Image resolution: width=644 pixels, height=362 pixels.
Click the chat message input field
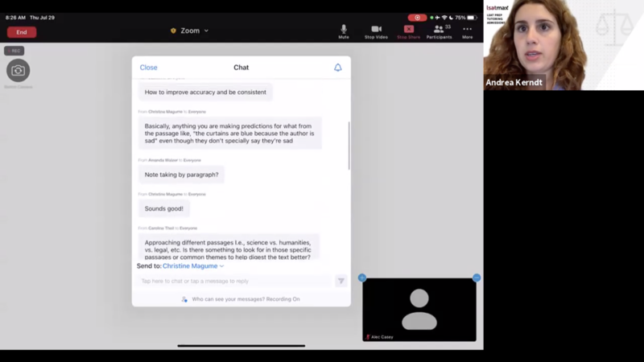[x=235, y=281]
